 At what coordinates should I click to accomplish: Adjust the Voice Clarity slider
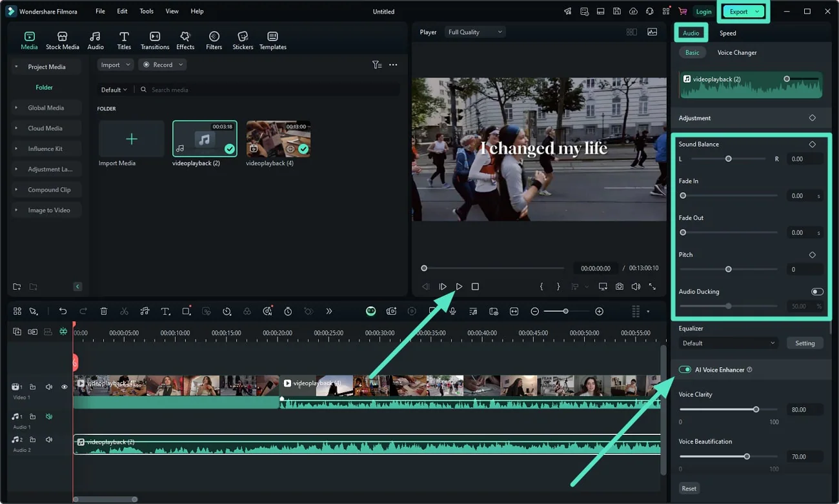[756, 409]
